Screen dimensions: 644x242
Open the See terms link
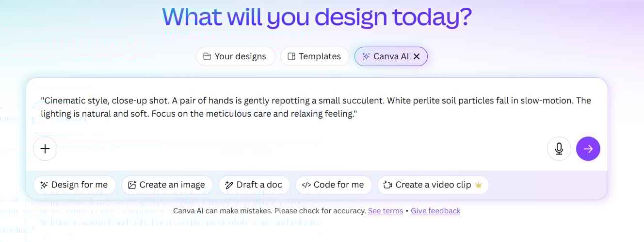(386, 211)
